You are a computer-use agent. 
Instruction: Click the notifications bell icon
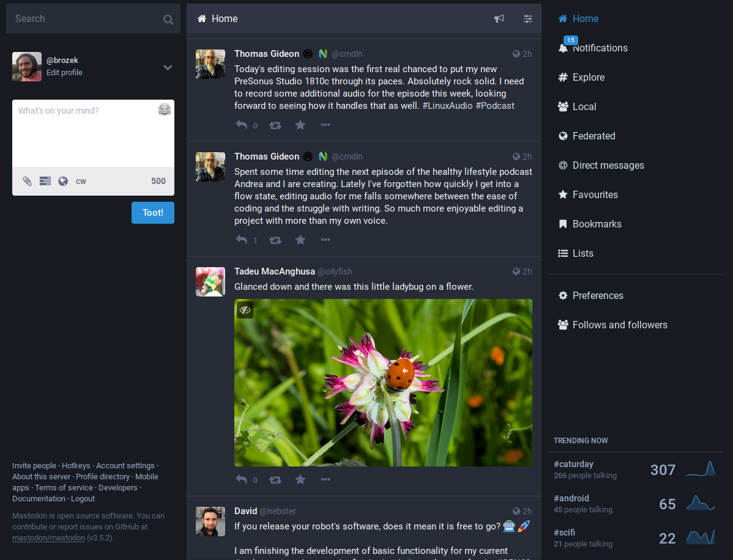[x=563, y=48]
